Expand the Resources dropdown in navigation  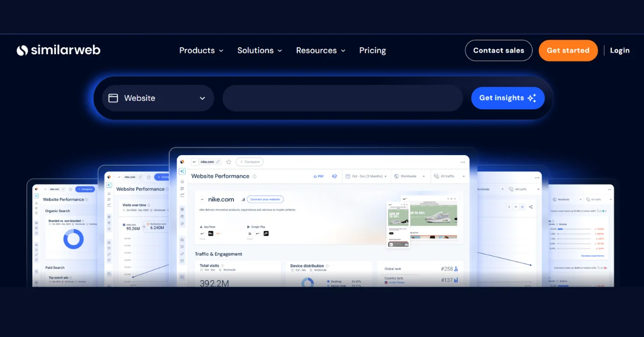[x=321, y=50]
